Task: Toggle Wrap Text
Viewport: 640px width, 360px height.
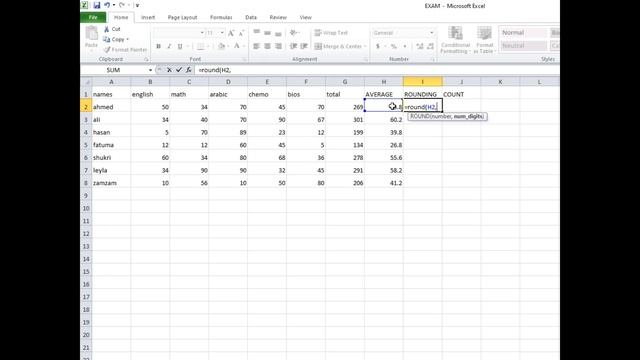Action: click(x=331, y=33)
